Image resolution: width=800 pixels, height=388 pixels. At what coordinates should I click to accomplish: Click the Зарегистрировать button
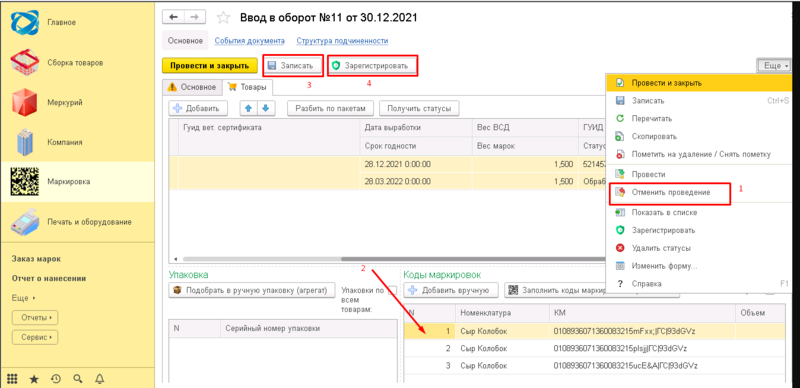coord(372,66)
